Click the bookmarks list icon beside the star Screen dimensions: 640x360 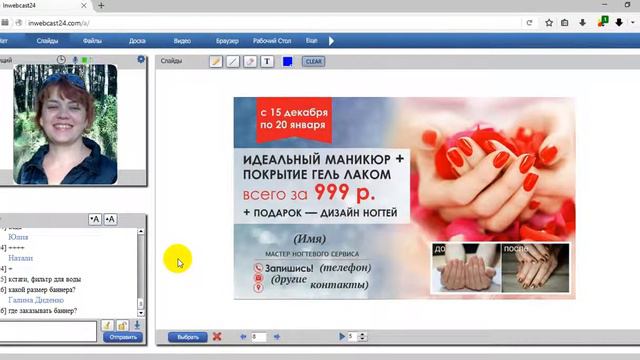564,23
